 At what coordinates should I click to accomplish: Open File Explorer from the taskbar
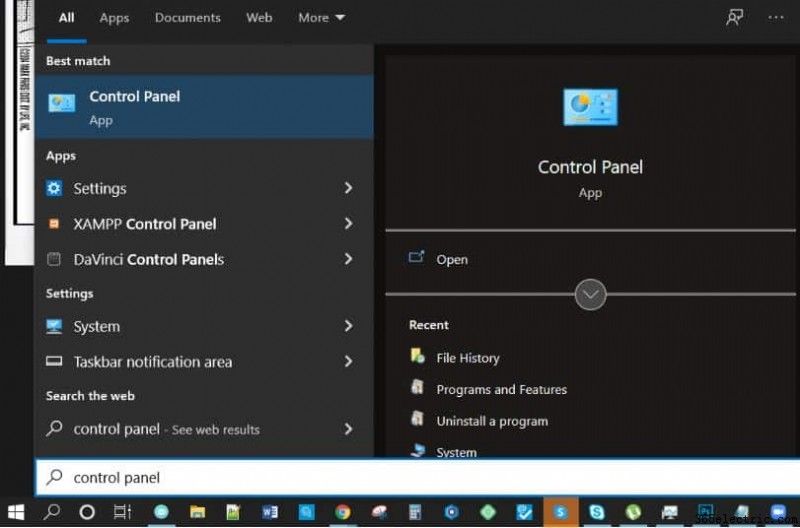coord(197,512)
